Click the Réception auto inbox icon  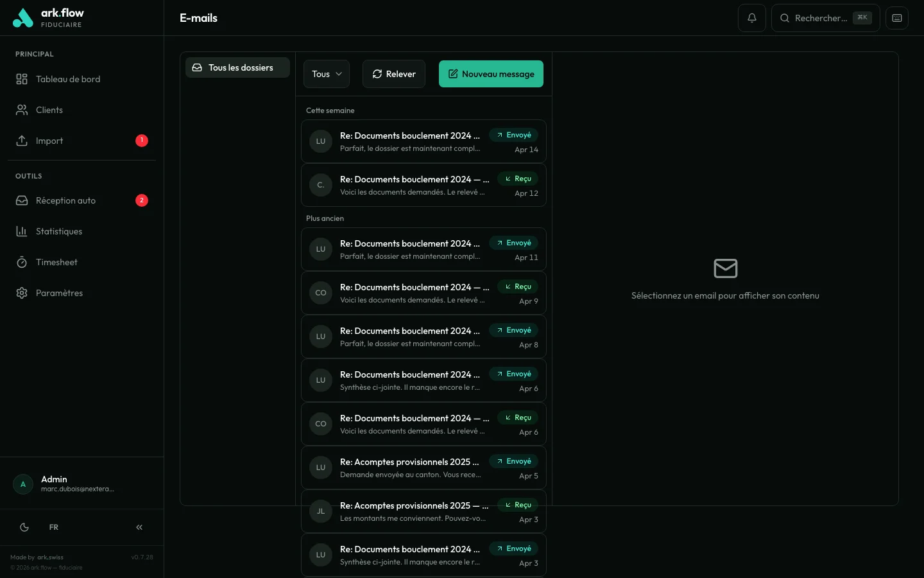tap(22, 200)
